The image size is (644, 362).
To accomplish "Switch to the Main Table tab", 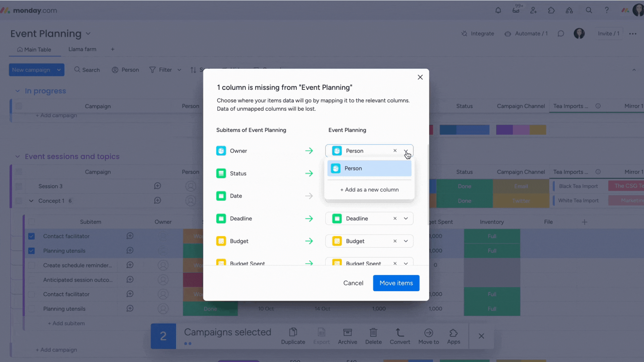I will [34, 50].
